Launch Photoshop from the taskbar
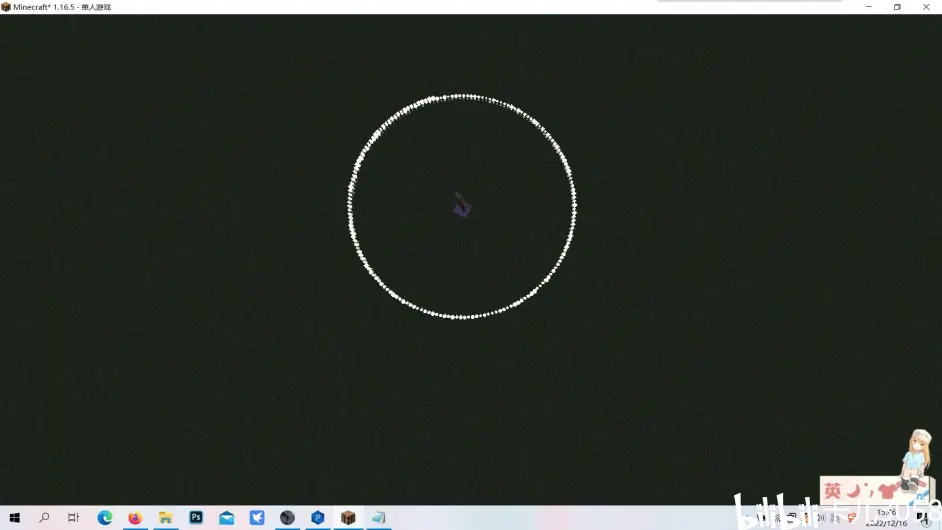The height and width of the screenshot is (530, 942). pyautogui.click(x=196, y=517)
